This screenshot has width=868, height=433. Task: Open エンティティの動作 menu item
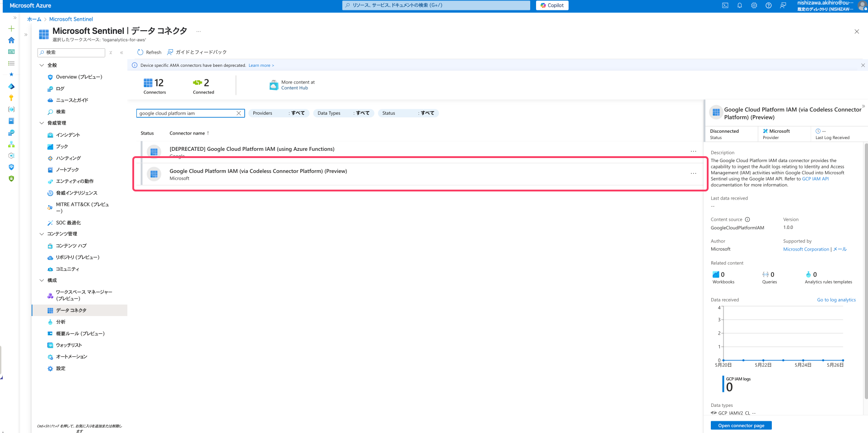click(75, 182)
